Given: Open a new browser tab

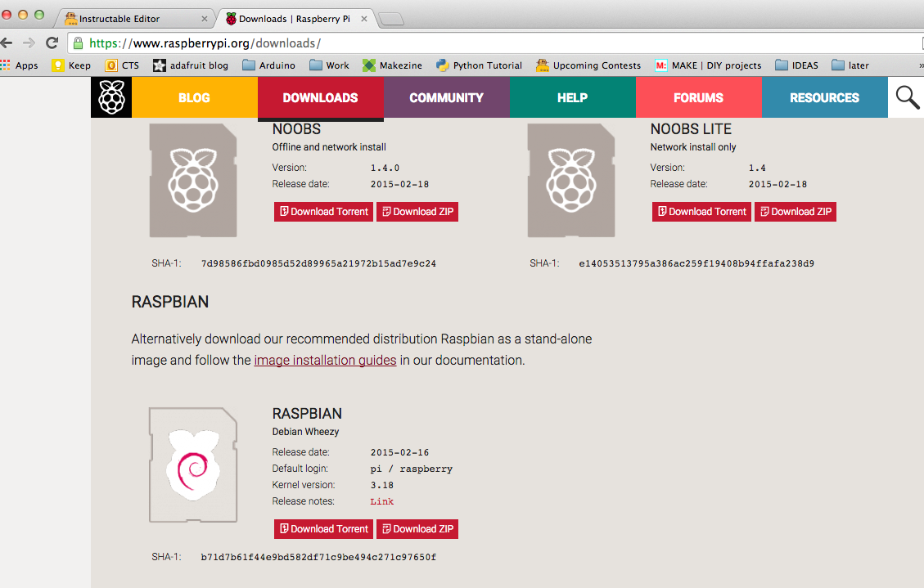Looking at the screenshot, I should coord(391,20).
